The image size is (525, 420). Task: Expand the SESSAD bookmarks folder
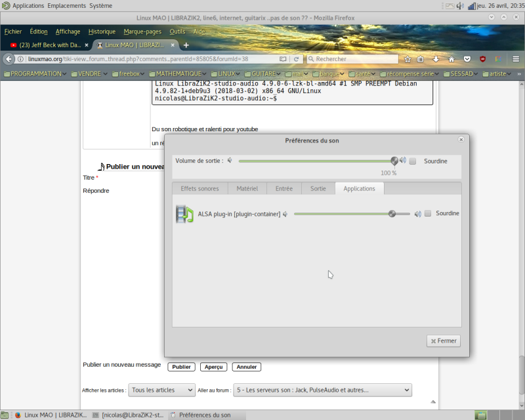tap(461, 73)
